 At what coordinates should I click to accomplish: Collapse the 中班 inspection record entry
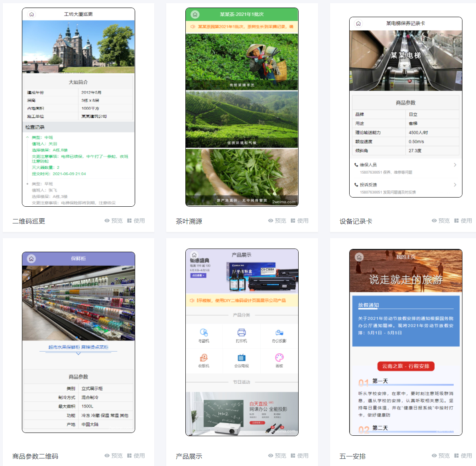click(x=28, y=137)
